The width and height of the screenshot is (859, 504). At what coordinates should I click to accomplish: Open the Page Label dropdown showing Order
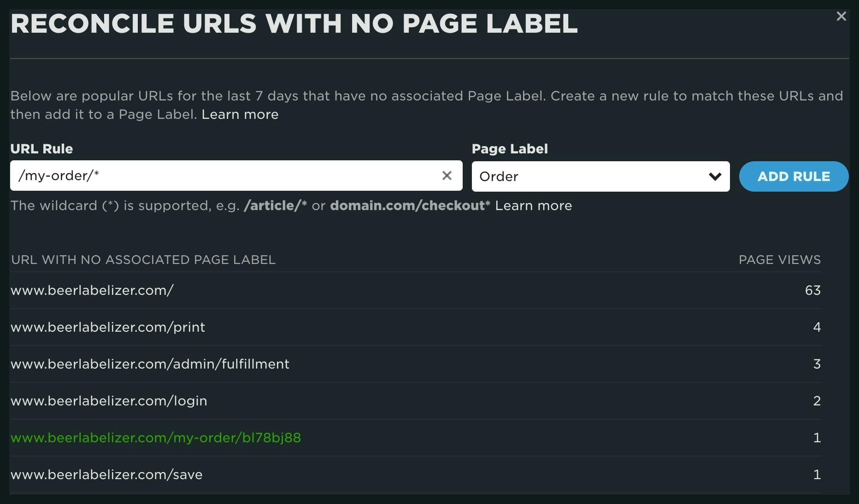coord(599,176)
